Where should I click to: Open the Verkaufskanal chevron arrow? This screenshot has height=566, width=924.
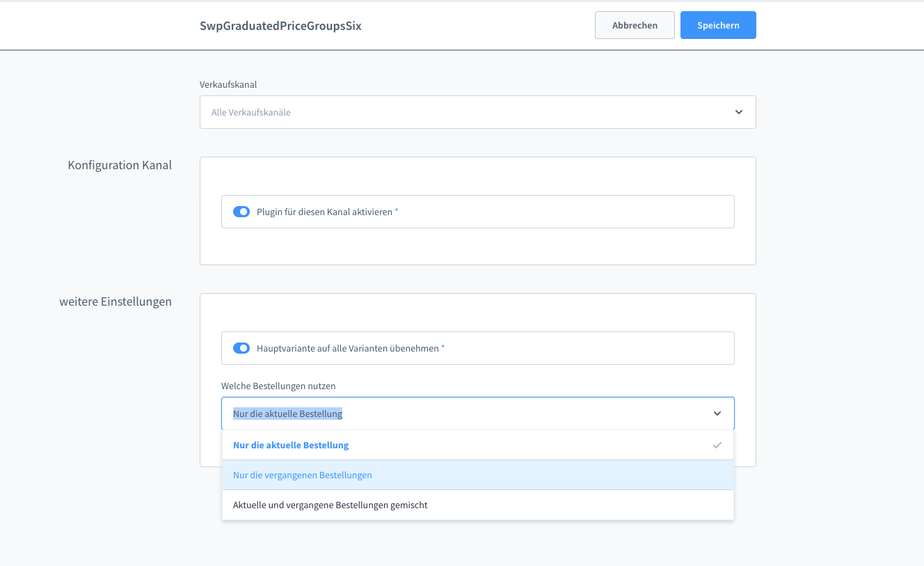(x=738, y=112)
